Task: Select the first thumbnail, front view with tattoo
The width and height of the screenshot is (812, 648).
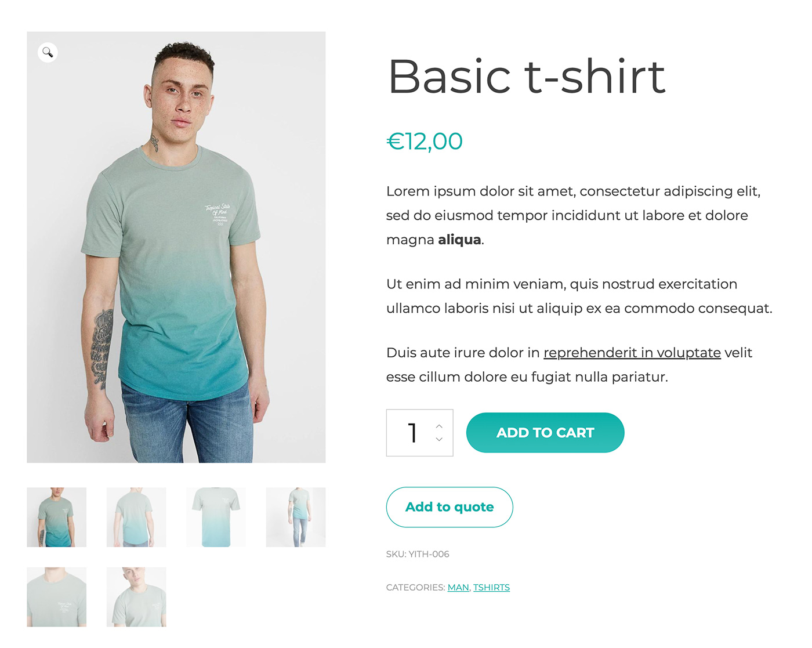Action: coord(57,517)
